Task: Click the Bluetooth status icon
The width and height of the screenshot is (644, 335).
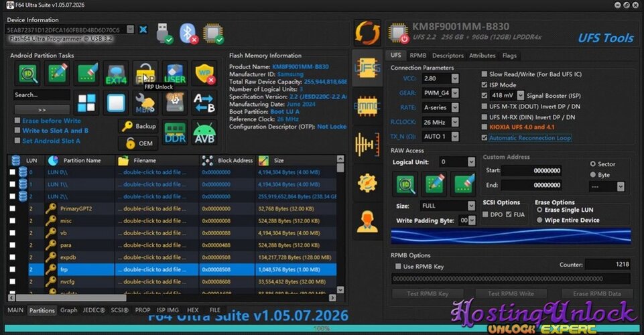Action: (188, 33)
